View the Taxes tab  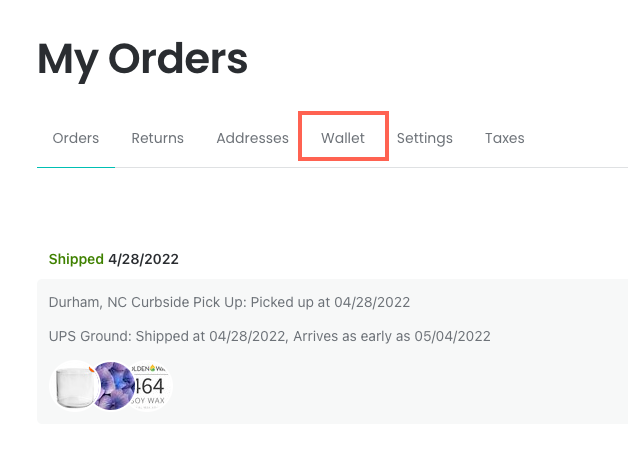pyautogui.click(x=505, y=138)
